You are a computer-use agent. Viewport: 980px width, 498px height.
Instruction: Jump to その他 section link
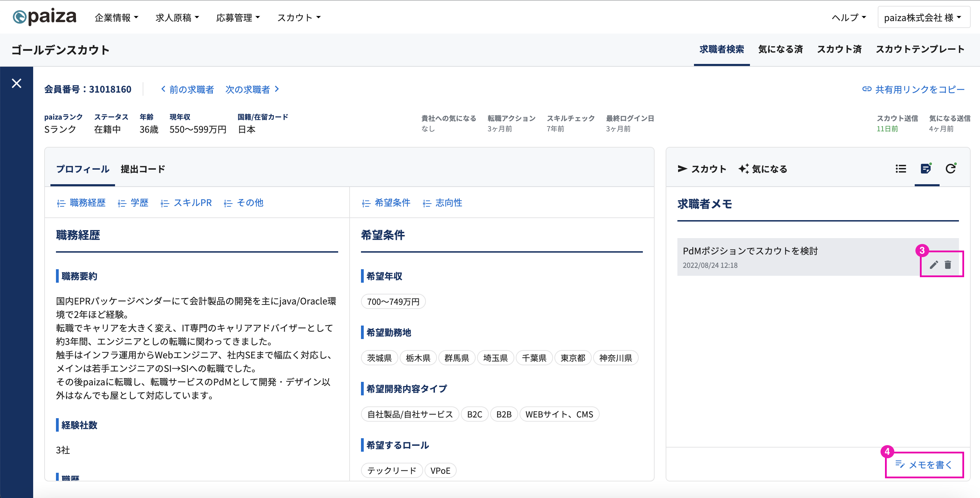click(244, 203)
